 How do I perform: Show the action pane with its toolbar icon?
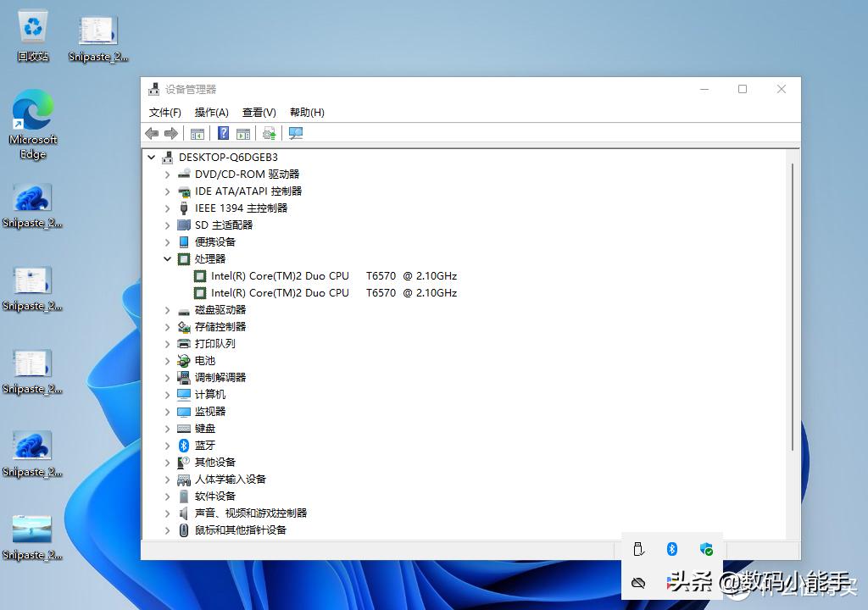[x=243, y=133]
